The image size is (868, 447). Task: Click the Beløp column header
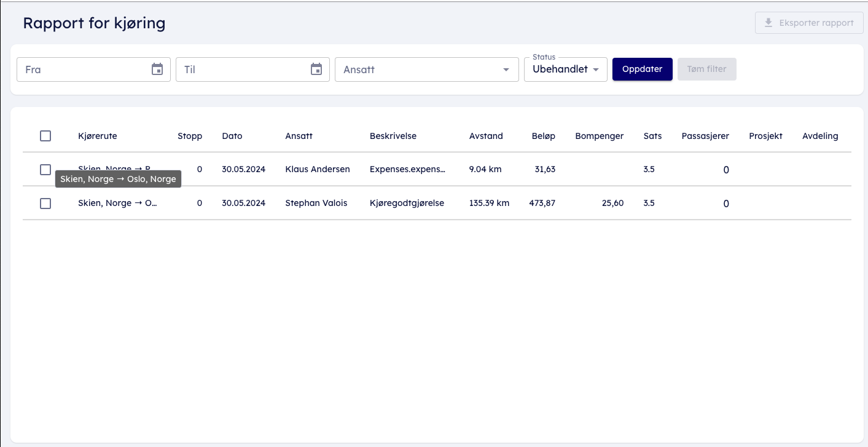pos(543,136)
